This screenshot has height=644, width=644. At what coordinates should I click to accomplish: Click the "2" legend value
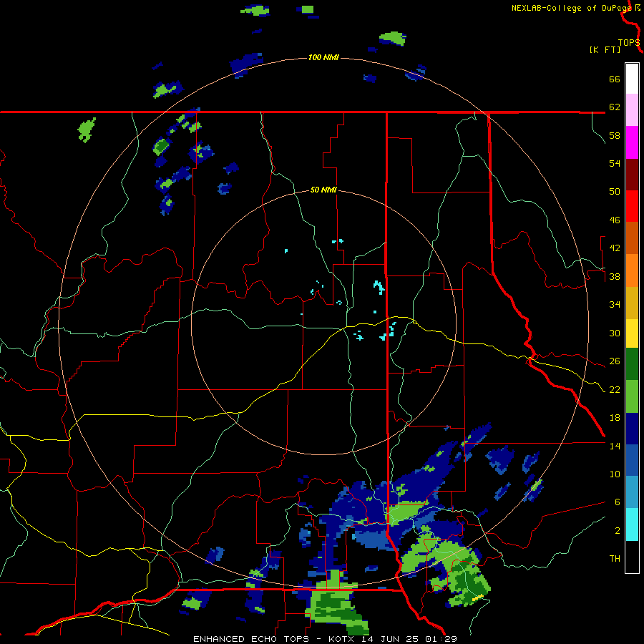tap(618, 531)
